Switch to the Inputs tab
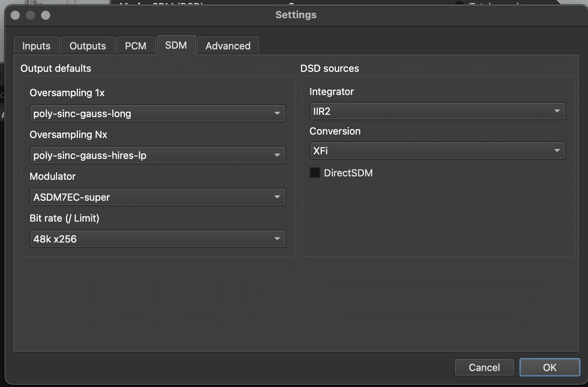 (x=37, y=46)
